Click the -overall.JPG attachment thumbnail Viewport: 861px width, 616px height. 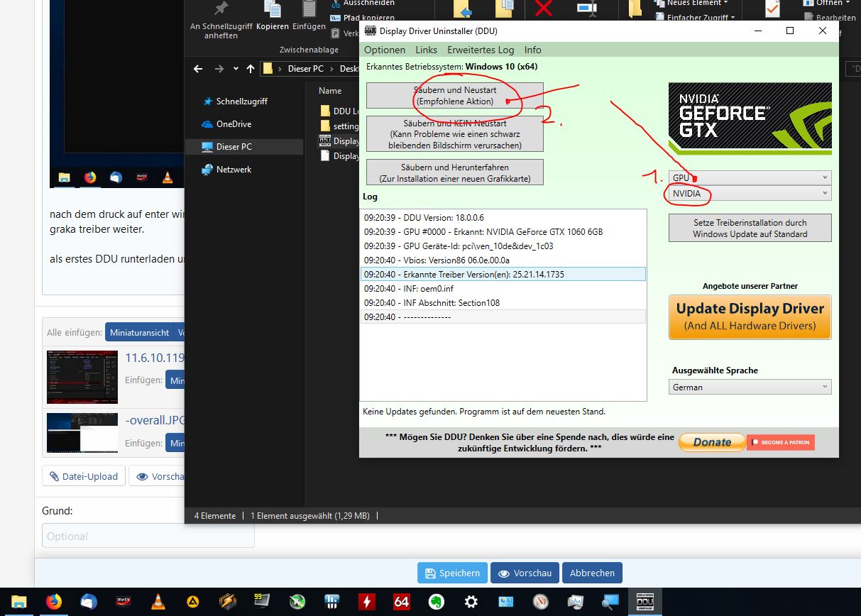[x=82, y=432]
